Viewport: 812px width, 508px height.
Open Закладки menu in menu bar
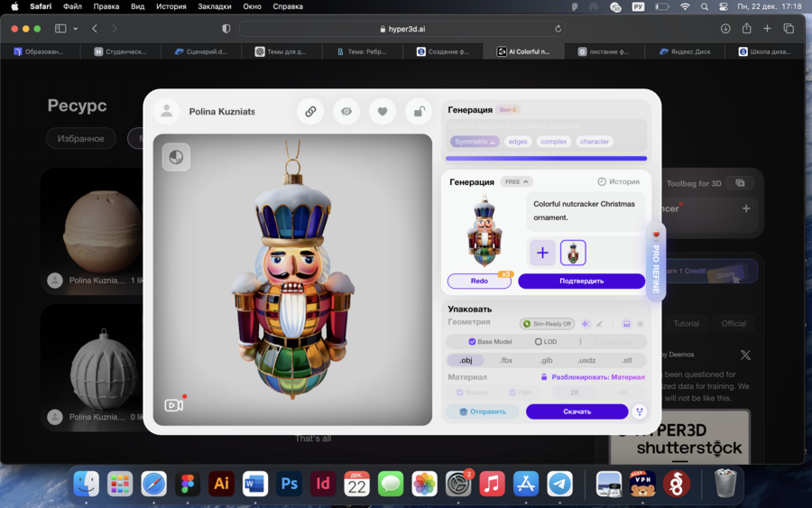215,6
